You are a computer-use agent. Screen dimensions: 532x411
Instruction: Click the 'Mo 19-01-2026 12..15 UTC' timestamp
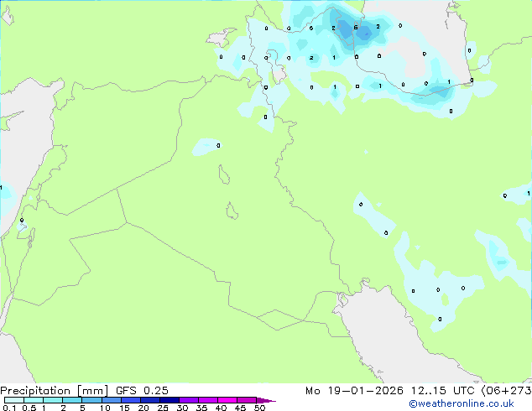[x=390, y=391]
